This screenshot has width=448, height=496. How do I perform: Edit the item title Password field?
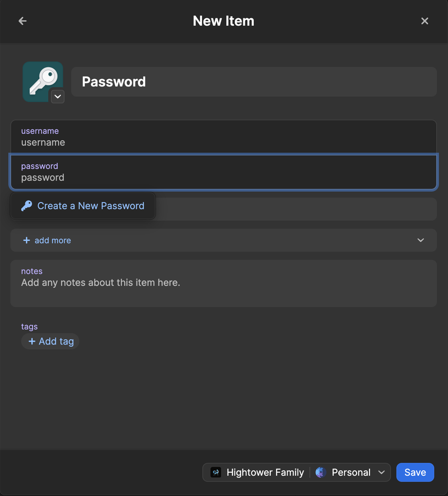point(253,82)
